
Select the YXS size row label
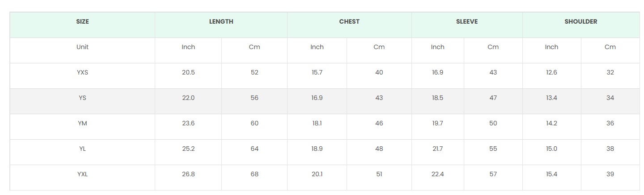coord(82,72)
